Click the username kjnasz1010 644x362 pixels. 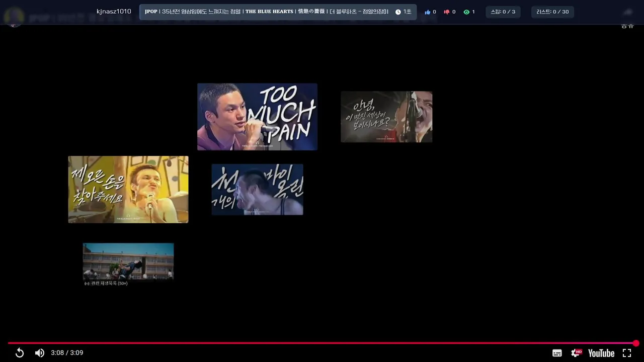tap(114, 12)
